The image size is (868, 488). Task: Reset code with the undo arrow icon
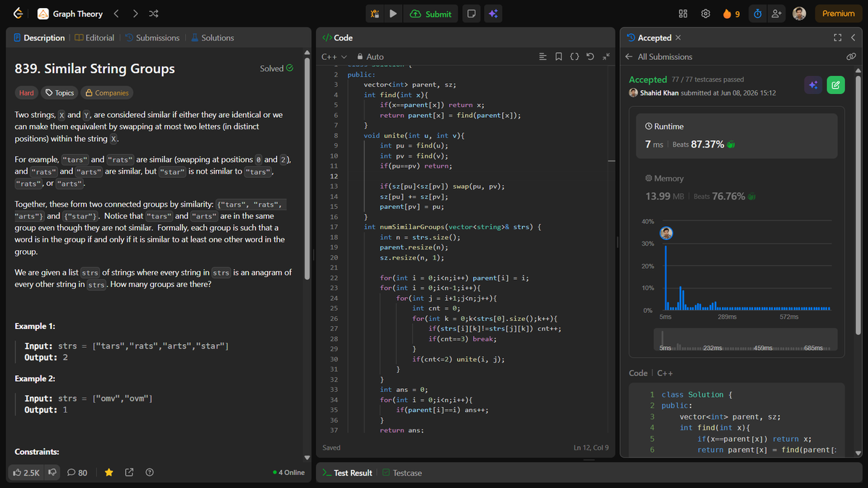point(590,56)
